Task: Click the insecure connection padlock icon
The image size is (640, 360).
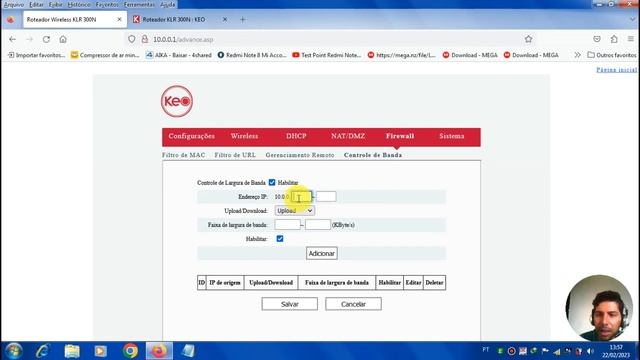Action: (144, 39)
